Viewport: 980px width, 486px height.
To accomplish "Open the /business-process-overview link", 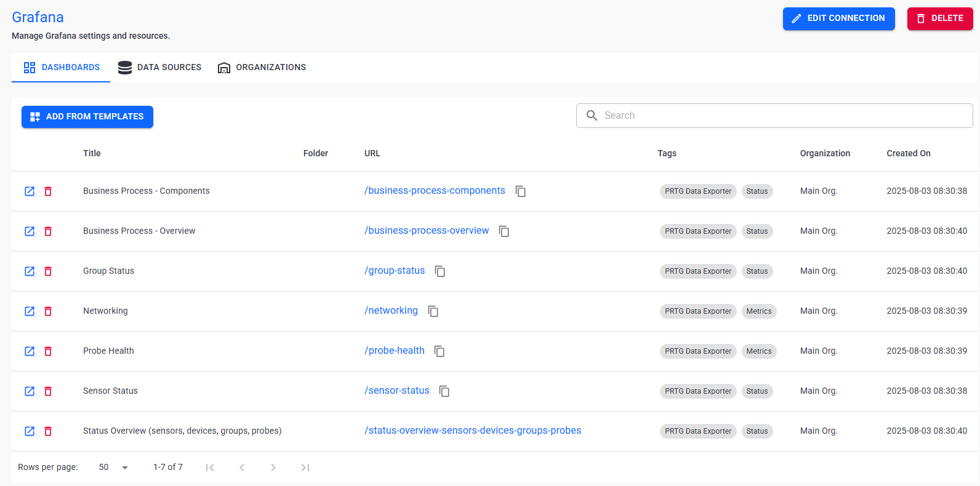I will click(x=427, y=231).
